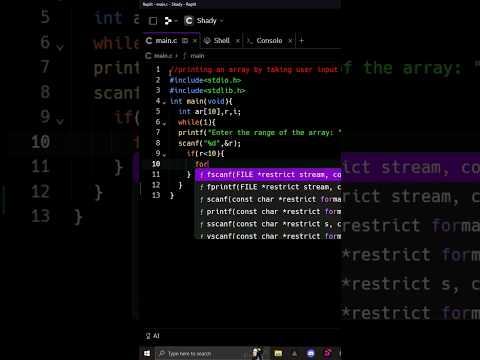480x360 pixels.
Task: Collapse the while loop fold at line 6
Action: click(164, 124)
